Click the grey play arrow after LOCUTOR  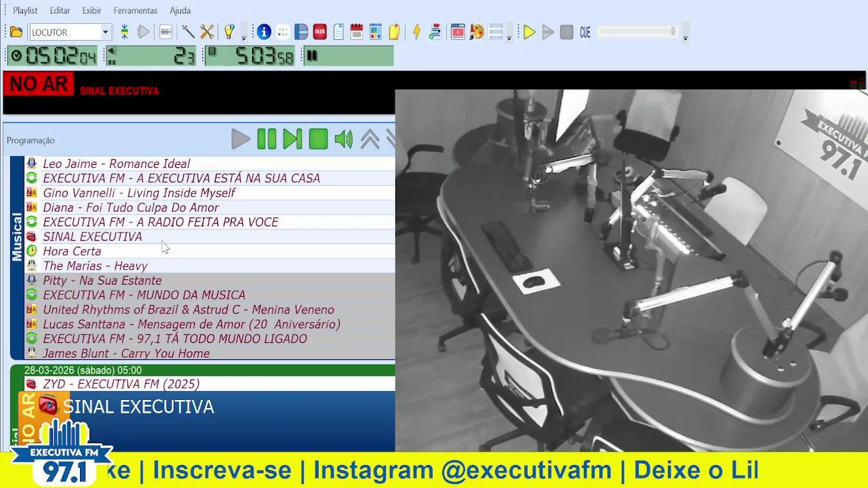[143, 32]
